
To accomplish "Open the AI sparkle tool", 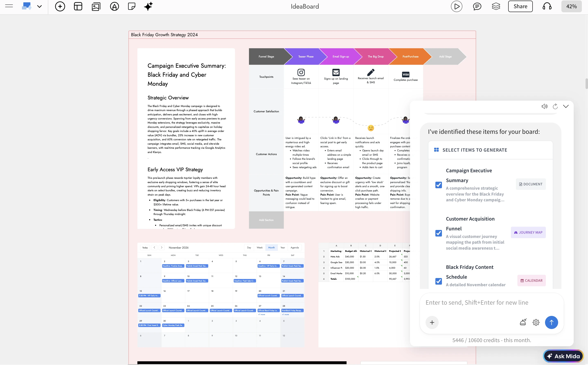I will click(x=148, y=7).
